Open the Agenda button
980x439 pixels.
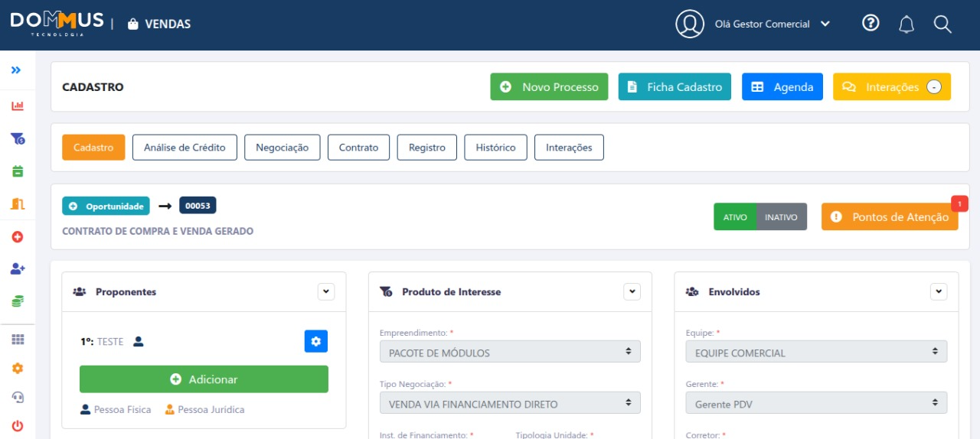(x=782, y=87)
